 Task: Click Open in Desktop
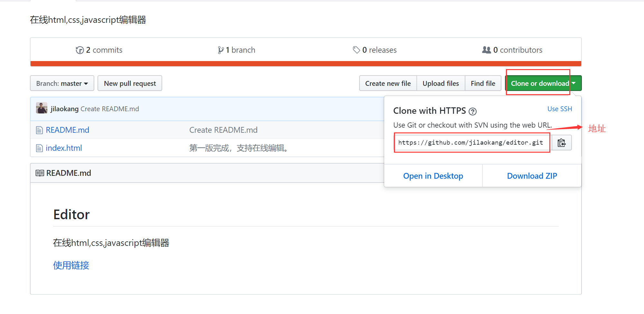433,176
